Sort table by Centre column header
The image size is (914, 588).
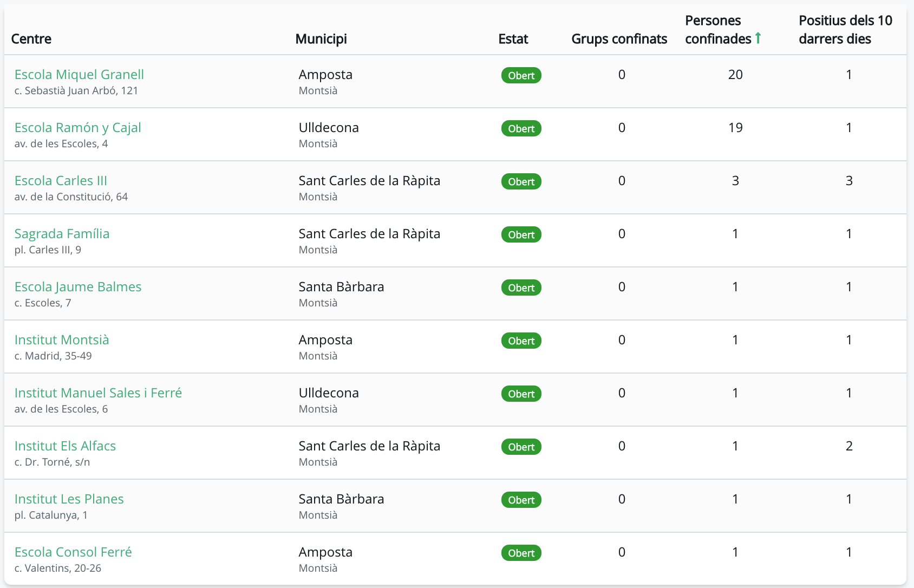click(x=31, y=39)
